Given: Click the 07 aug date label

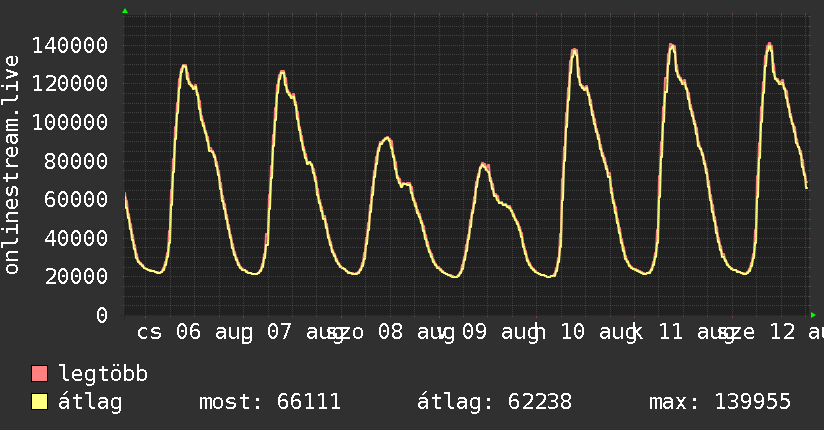Looking at the screenshot, I should [x=305, y=333].
